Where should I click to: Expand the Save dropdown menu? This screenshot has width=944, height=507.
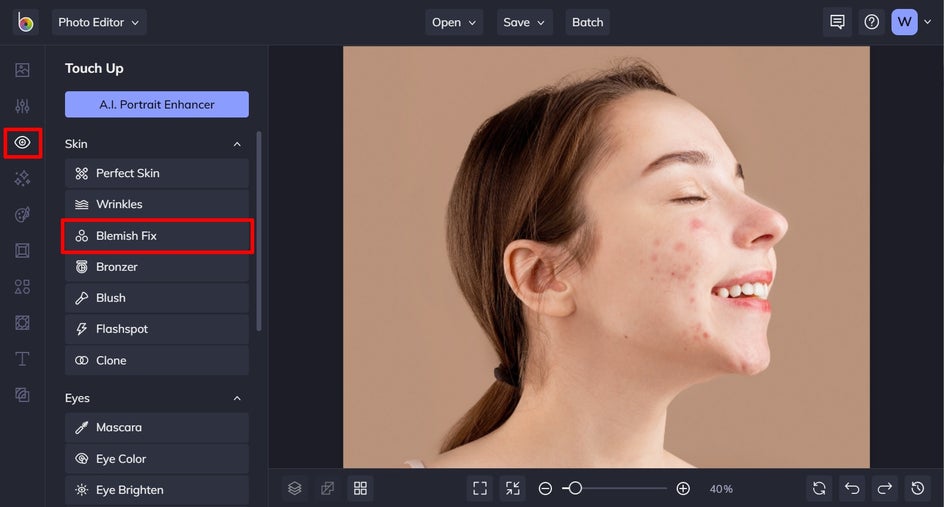524,22
